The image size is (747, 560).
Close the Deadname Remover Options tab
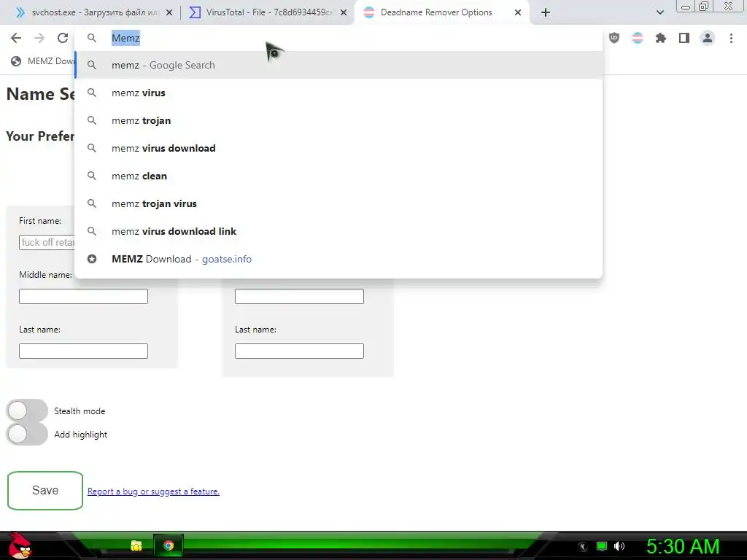coord(518,13)
